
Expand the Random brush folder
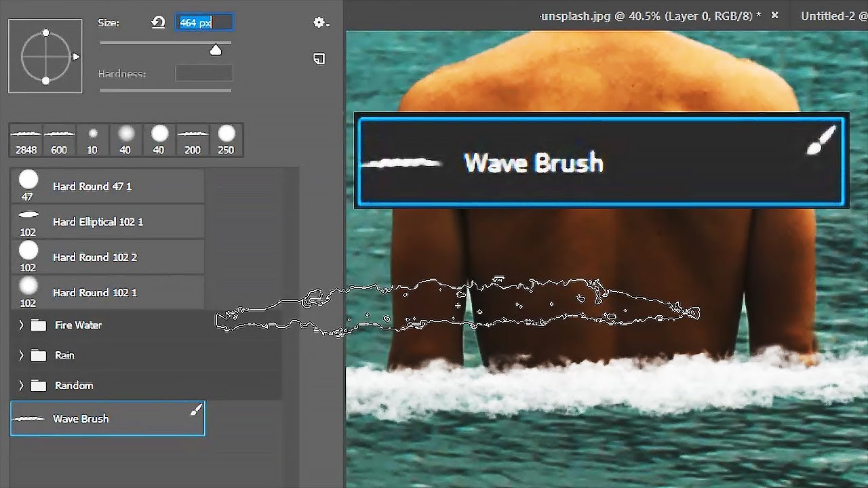tap(21, 385)
